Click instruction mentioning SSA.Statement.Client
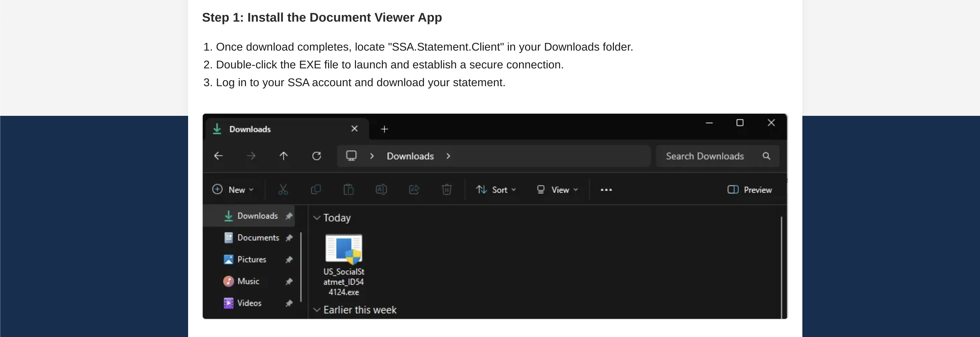Viewport: 980px width, 337px height. coord(424,47)
